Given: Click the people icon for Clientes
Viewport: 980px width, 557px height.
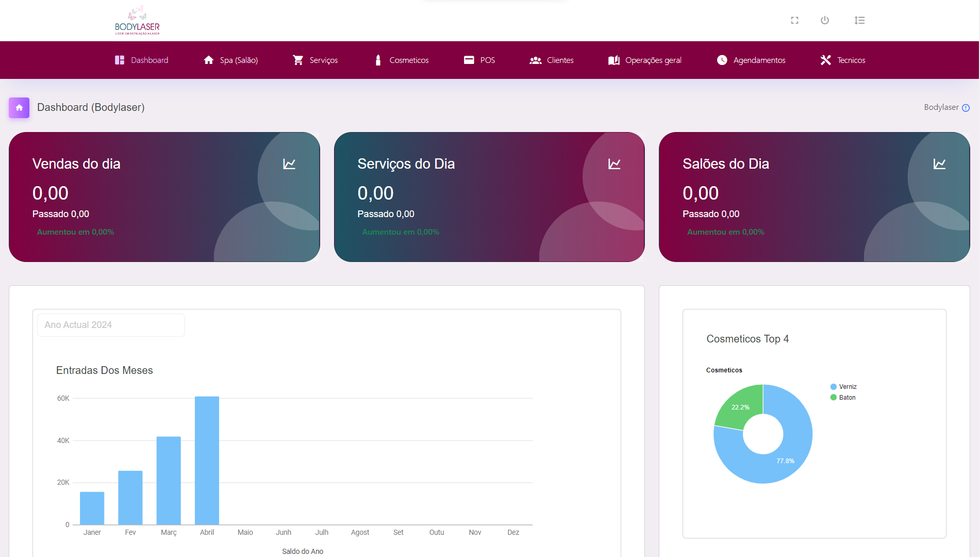Looking at the screenshot, I should [536, 60].
